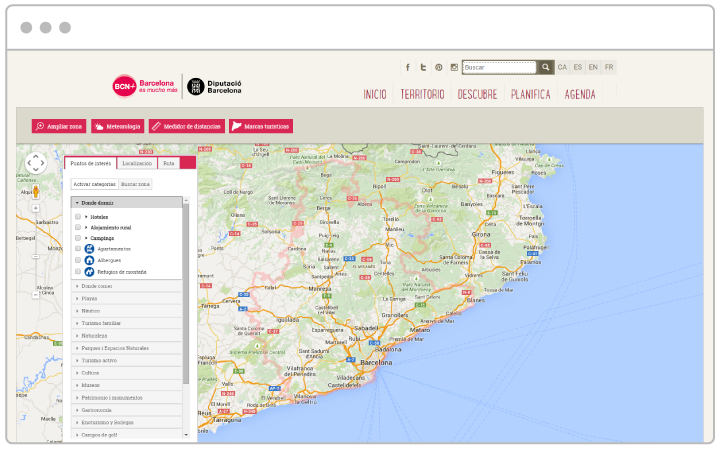
Task: Select the Activar categorías sub-tab
Action: 95,184
